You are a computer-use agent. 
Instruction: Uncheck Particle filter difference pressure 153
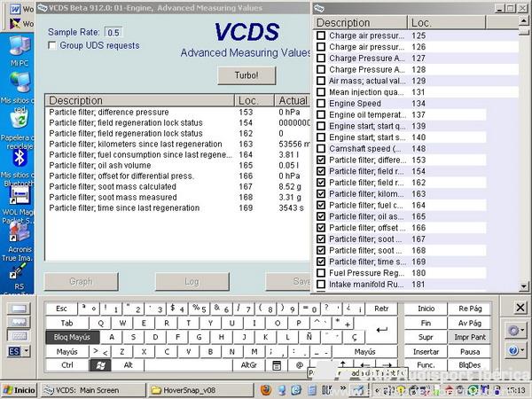coord(321,160)
